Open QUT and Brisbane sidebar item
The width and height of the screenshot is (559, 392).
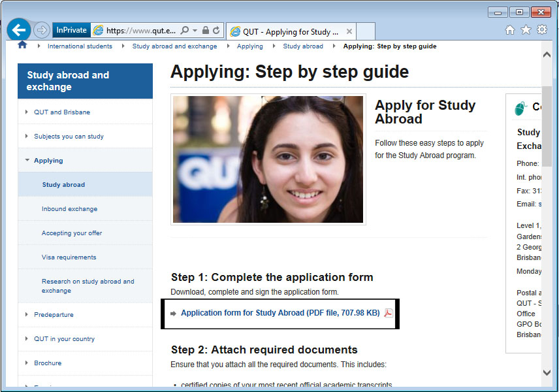coord(62,112)
